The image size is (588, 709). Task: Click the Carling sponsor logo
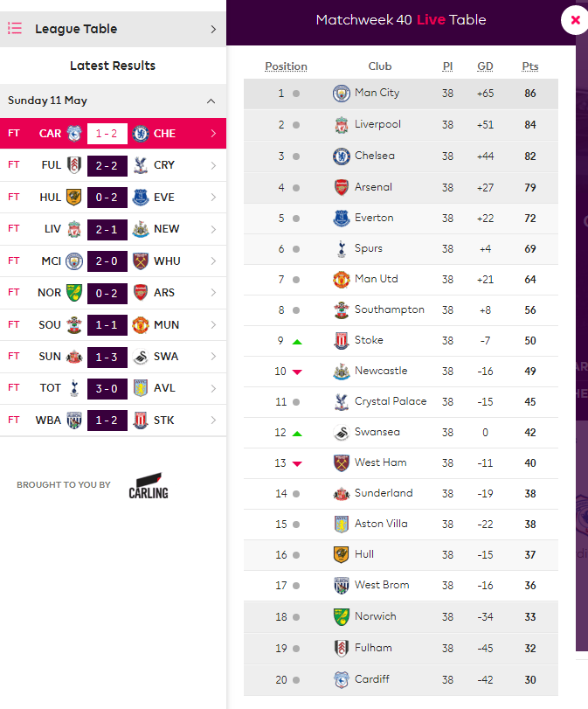pyautogui.click(x=149, y=485)
